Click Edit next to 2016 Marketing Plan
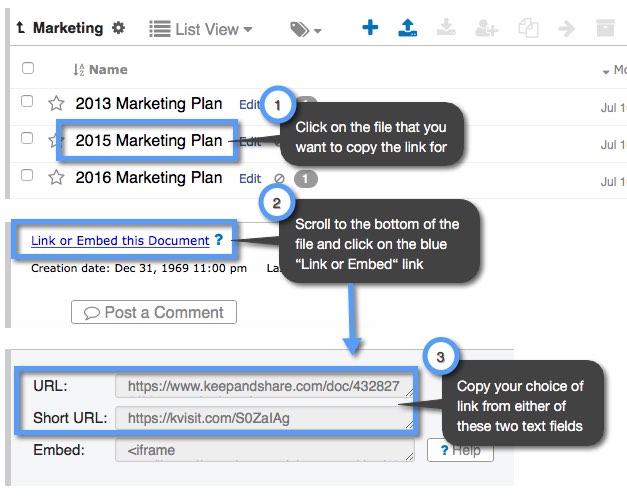Viewport: 627px width, 496px height. [x=250, y=178]
